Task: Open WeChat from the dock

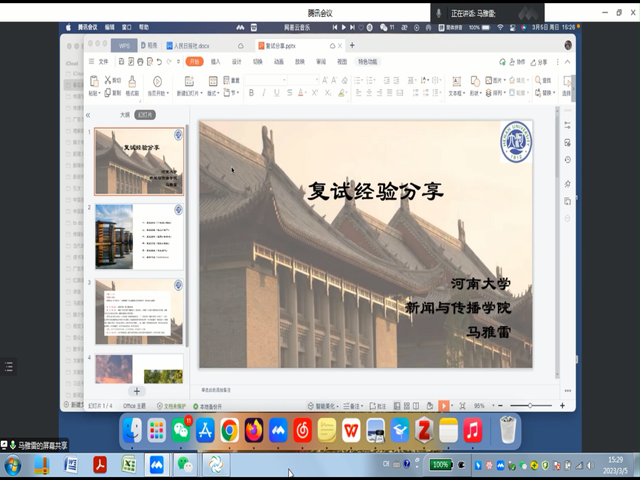Action: [181, 430]
